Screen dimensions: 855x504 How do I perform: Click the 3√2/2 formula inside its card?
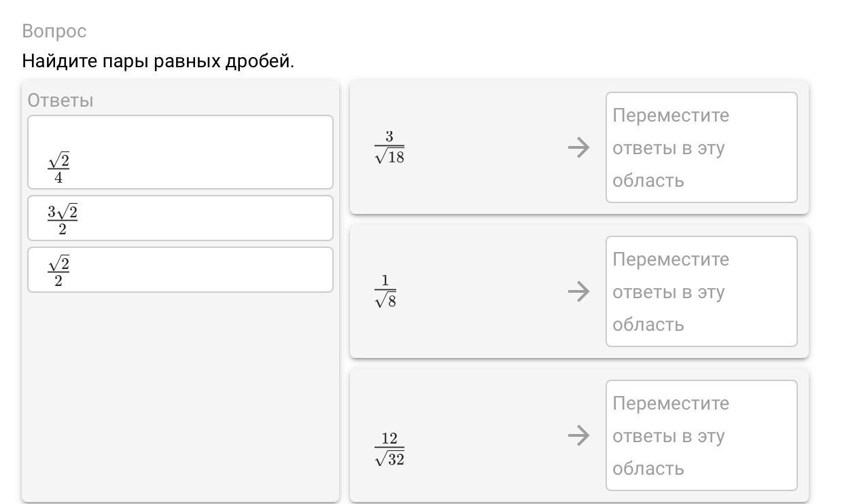pyautogui.click(x=63, y=220)
